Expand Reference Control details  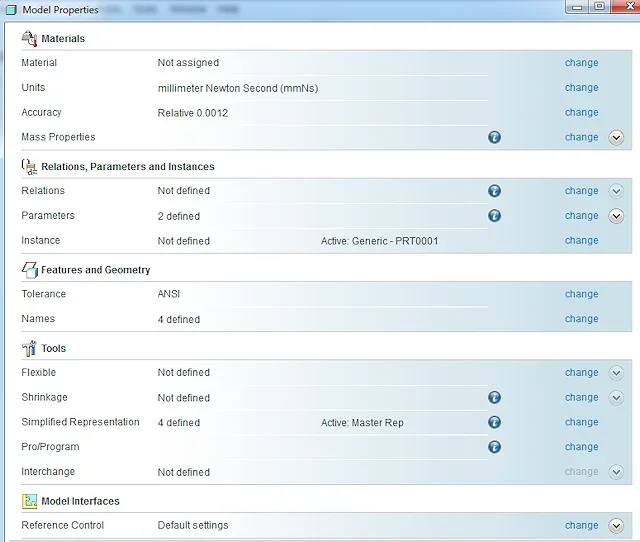point(616,526)
